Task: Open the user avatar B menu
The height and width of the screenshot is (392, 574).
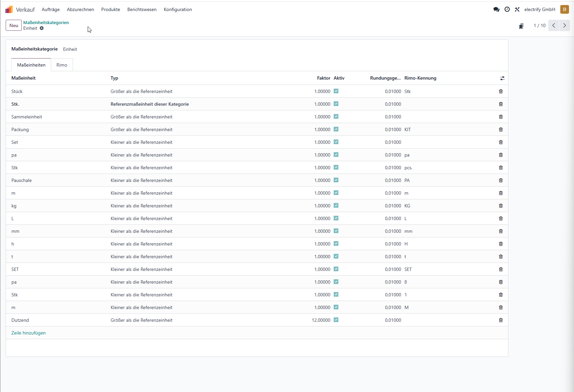Action: 565,9
